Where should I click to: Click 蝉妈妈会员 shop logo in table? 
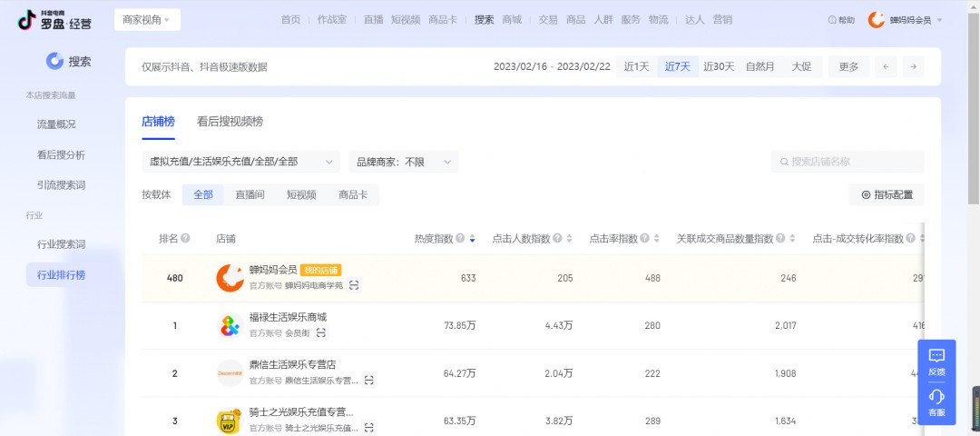pyautogui.click(x=230, y=278)
